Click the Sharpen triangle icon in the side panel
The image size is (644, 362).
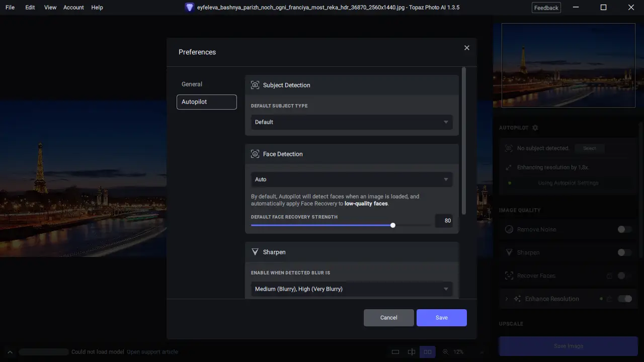click(x=509, y=252)
